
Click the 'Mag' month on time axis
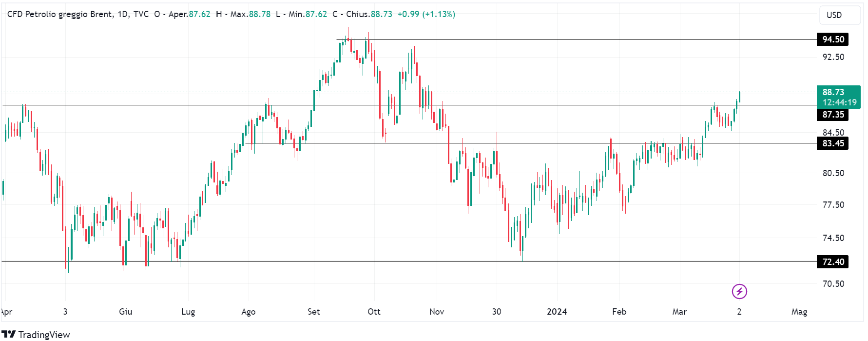coord(799,312)
